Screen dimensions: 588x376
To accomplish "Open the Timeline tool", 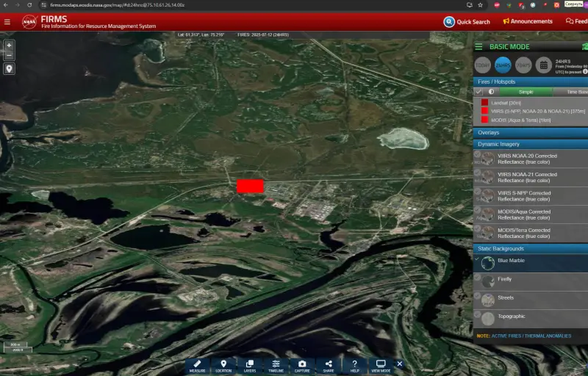I will pyautogui.click(x=276, y=365).
